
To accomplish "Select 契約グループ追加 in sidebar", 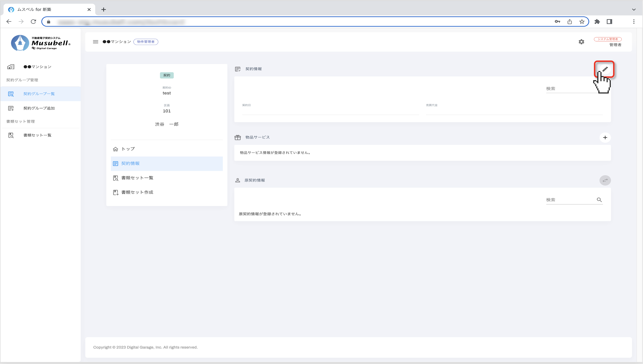I will point(39,108).
